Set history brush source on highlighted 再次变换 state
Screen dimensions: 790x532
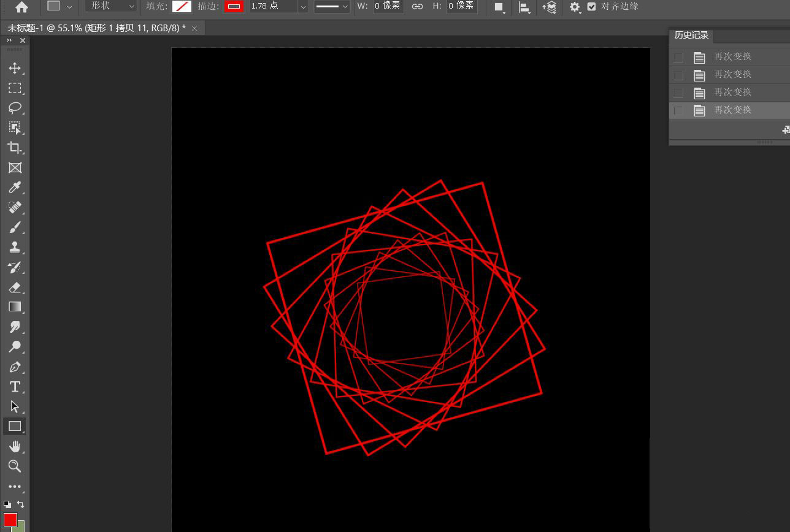pyautogui.click(x=678, y=110)
